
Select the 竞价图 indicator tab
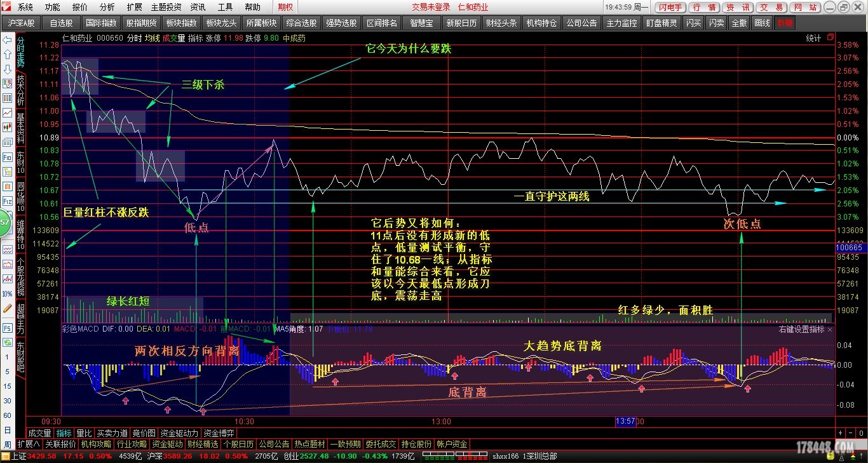tap(144, 433)
